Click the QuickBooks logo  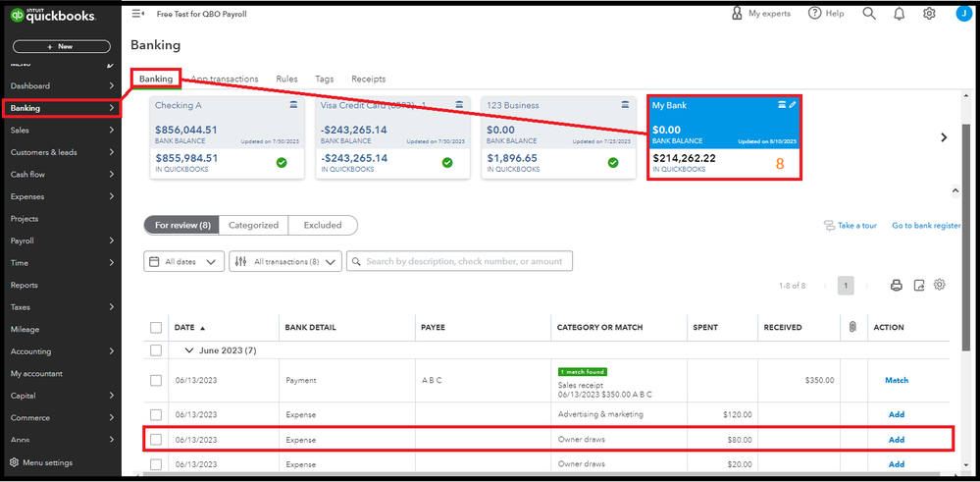coord(53,17)
